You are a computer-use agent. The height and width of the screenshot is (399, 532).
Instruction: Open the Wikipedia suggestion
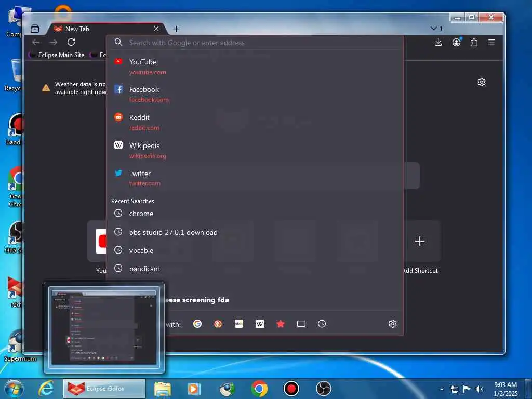coord(255,150)
